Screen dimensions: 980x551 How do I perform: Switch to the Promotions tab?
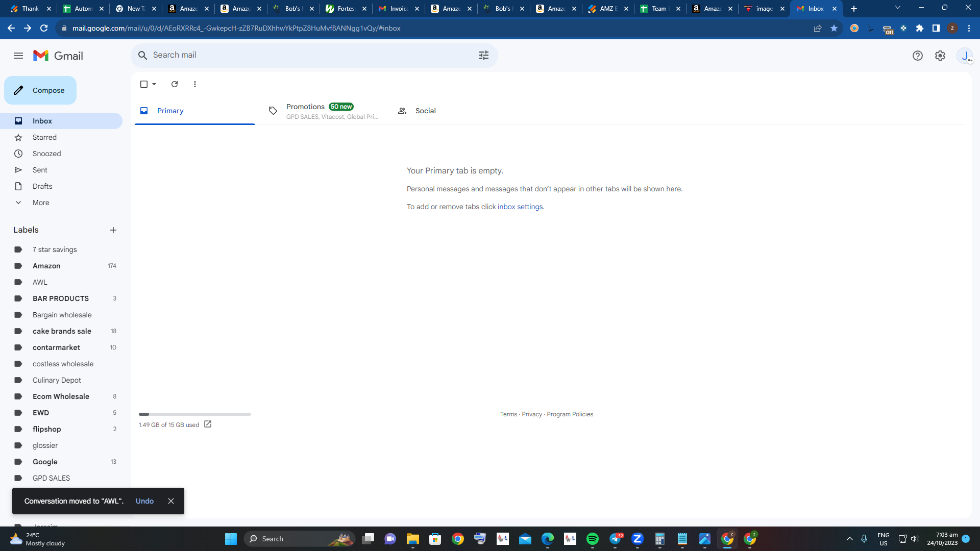325,111
